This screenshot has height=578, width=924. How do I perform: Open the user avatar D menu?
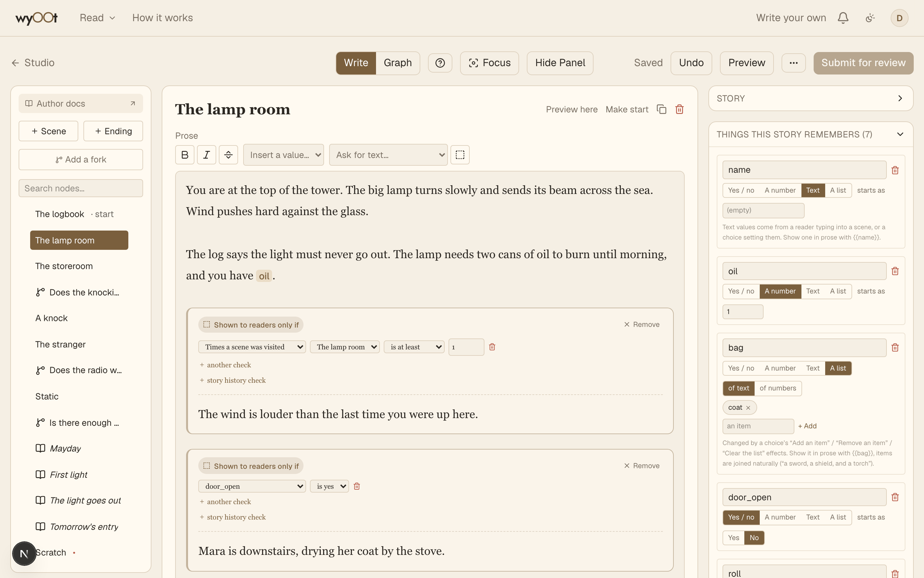click(x=899, y=18)
